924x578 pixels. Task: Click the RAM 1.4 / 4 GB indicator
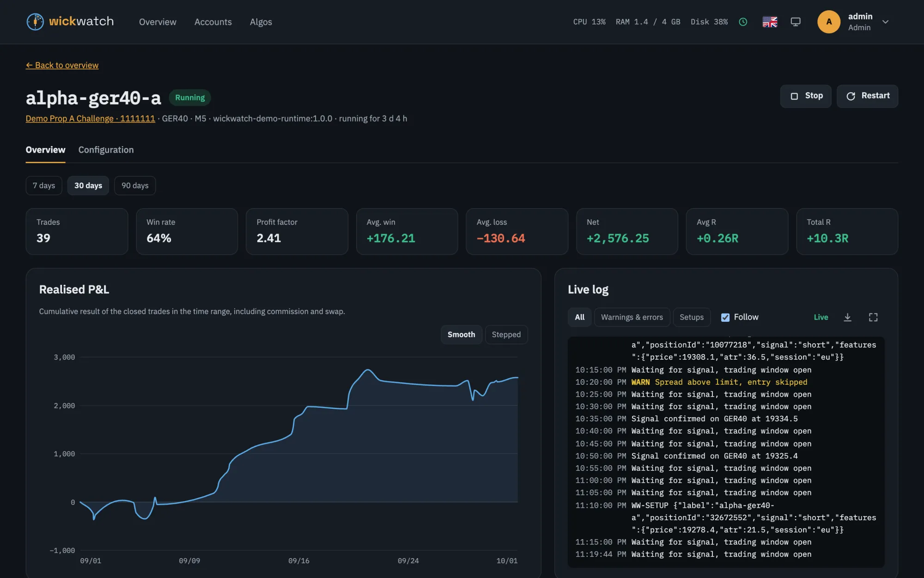tap(648, 22)
